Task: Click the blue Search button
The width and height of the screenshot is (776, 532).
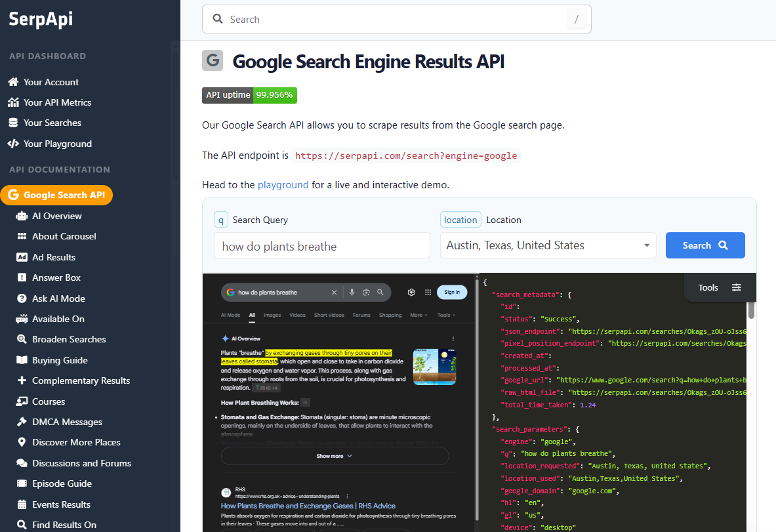Action: (705, 245)
